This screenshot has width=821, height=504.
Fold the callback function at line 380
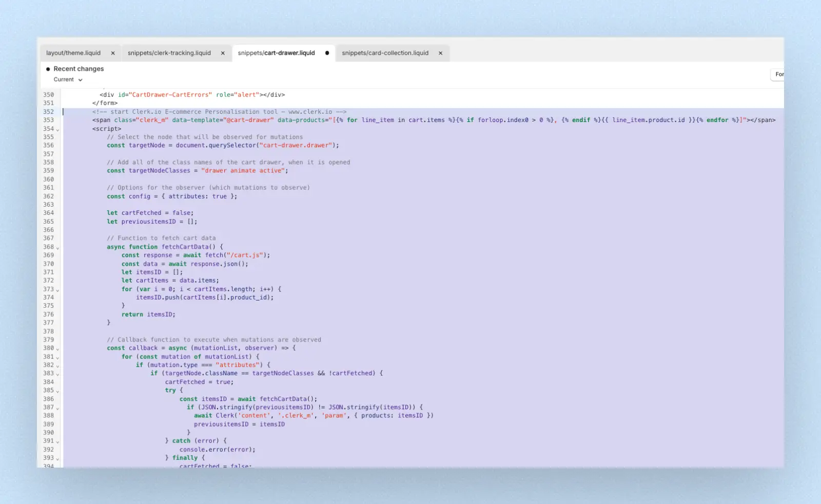point(57,349)
